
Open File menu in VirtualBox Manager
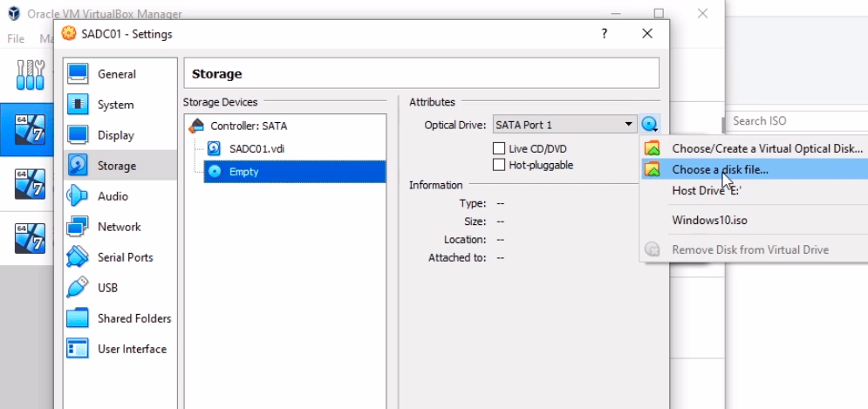[x=16, y=38]
